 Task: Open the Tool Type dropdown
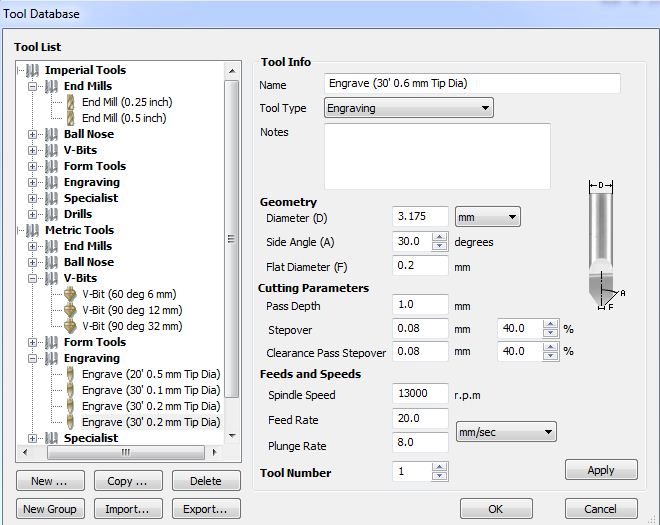(409, 108)
